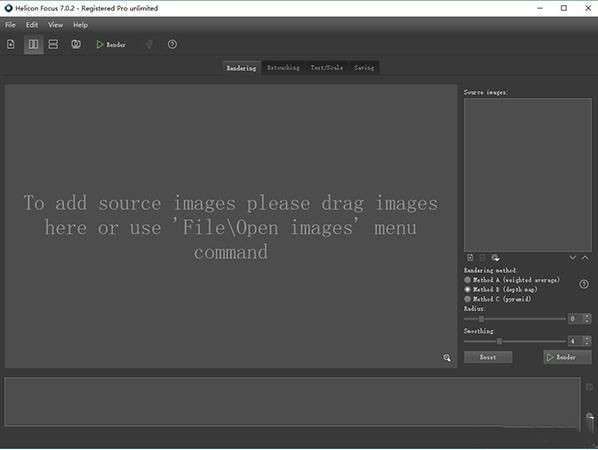The height and width of the screenshot is (450, 598).
Task: Click the down chevron under Source images list
Action: (x=572, y=258)
